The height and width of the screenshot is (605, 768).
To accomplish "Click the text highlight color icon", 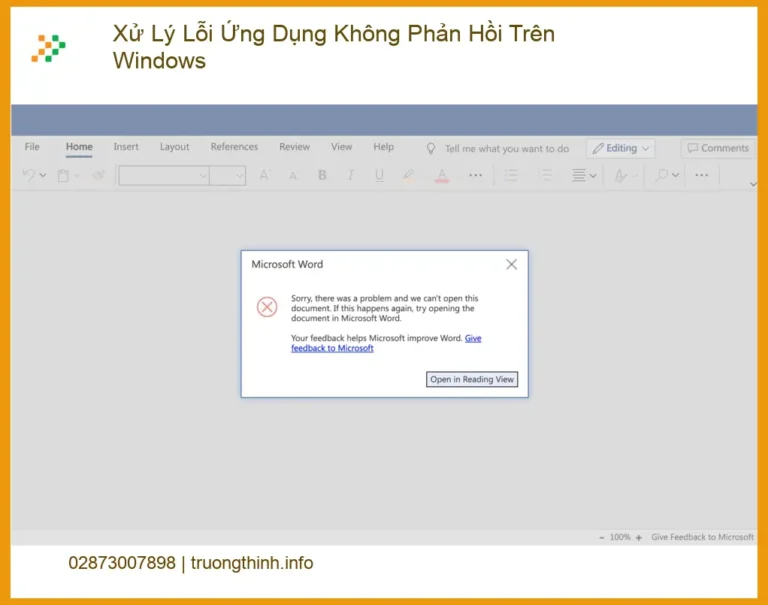I will coord(408,175).
